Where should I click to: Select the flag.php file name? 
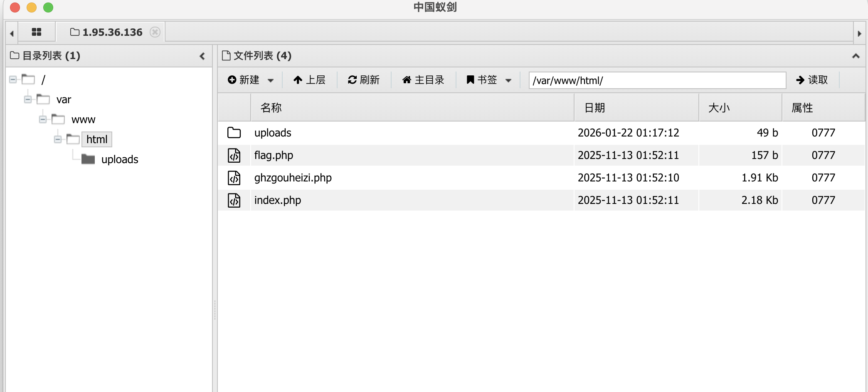(274, 155)
